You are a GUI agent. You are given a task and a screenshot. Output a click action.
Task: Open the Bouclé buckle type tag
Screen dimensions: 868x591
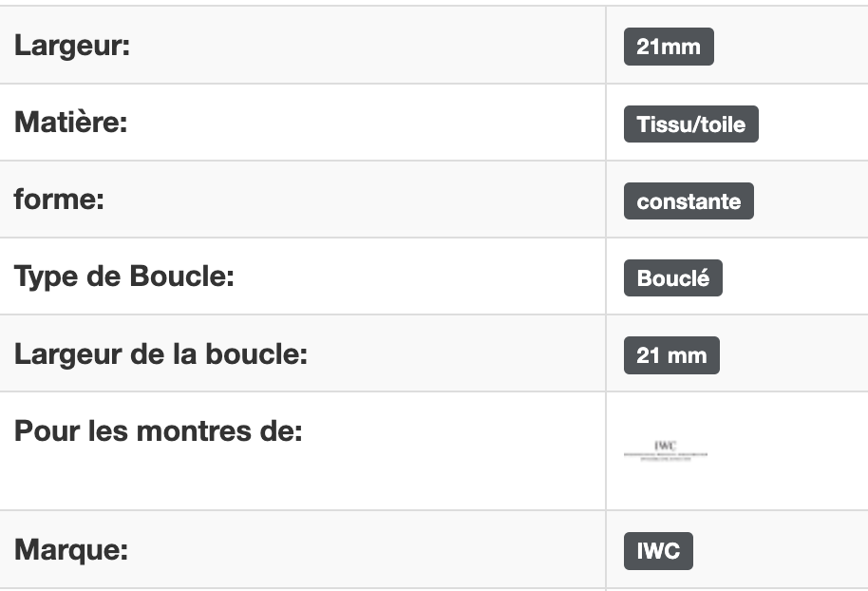pyautogui.click(x=672, y=278)
